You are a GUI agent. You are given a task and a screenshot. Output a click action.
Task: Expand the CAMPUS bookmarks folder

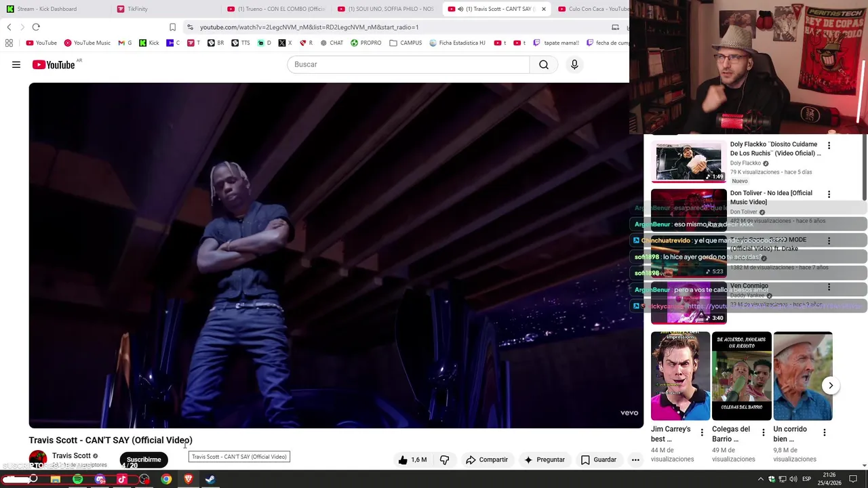point(406,43)
